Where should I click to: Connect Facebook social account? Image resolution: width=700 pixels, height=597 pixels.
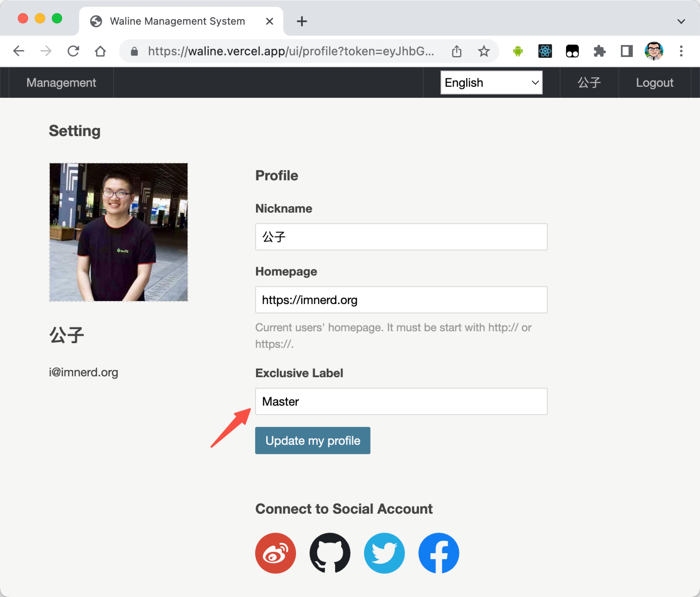click(x=438, y=553)
